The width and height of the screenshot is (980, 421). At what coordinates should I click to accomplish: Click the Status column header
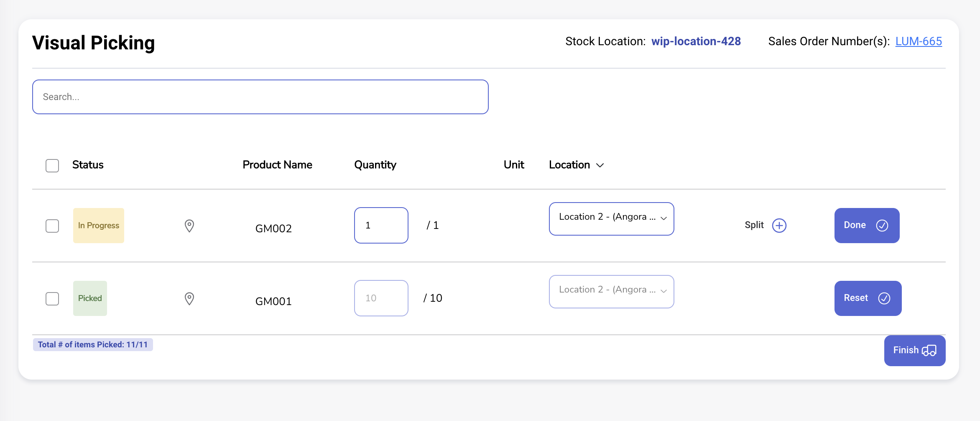[x=88, y=165]
